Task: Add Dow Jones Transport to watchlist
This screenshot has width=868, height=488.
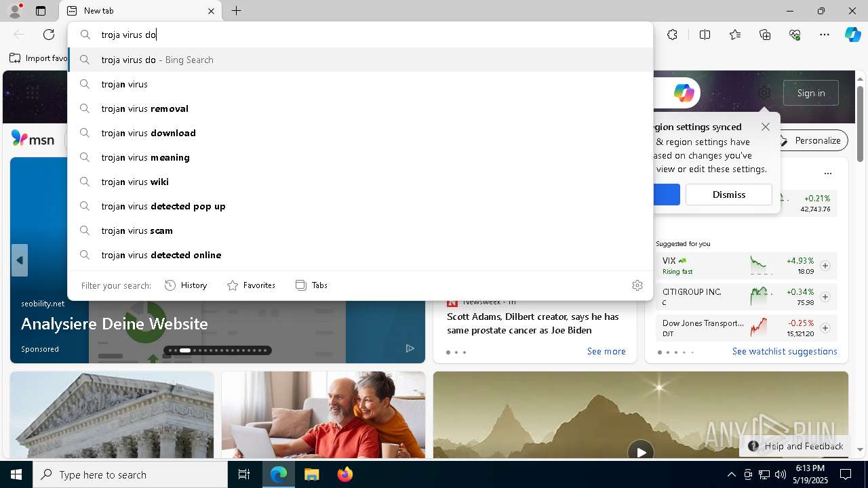Action: tap(825, 328)
